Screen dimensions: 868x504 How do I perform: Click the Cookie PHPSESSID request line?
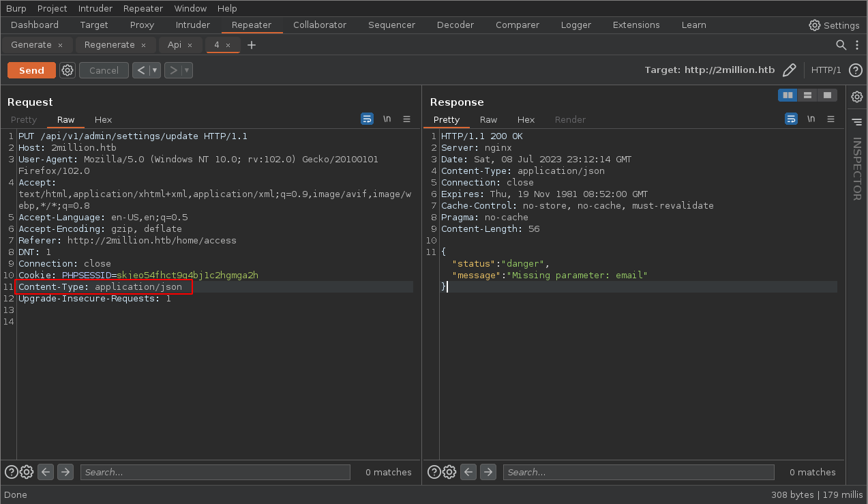[138, 276]
